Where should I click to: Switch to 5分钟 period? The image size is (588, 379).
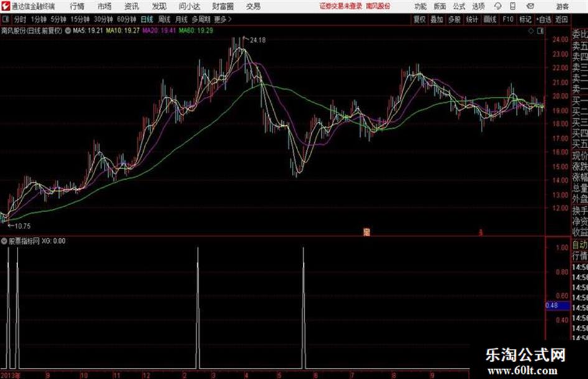pos(58,19)
